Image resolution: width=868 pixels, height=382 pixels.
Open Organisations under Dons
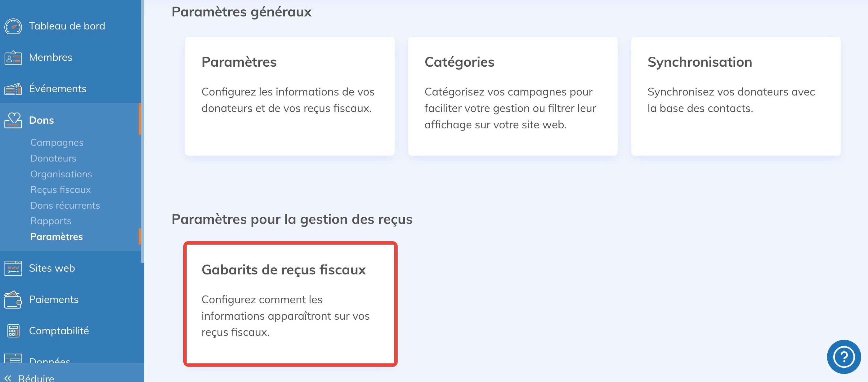pyautogui.click(x=61, y=174)
